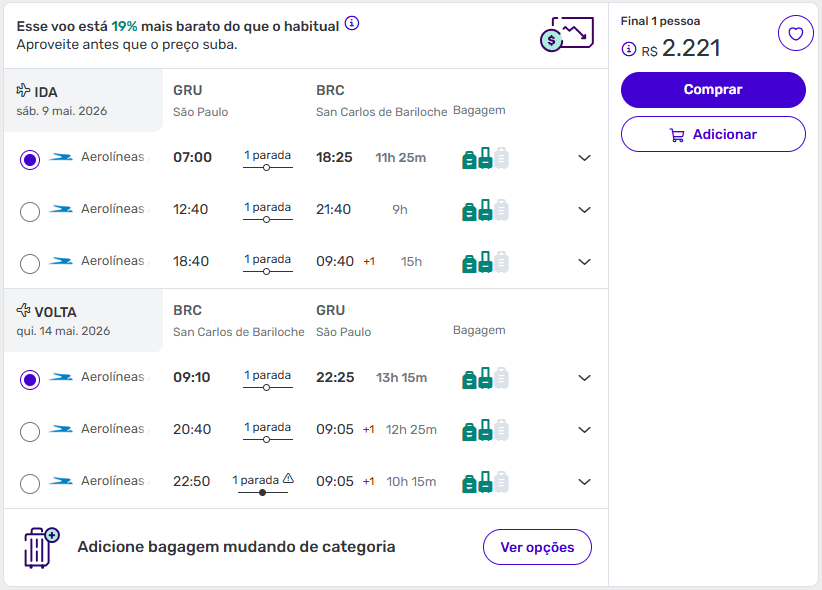Expand details of the 22:50 return flight
The image size is (822, 590).
tap(585, 482)
